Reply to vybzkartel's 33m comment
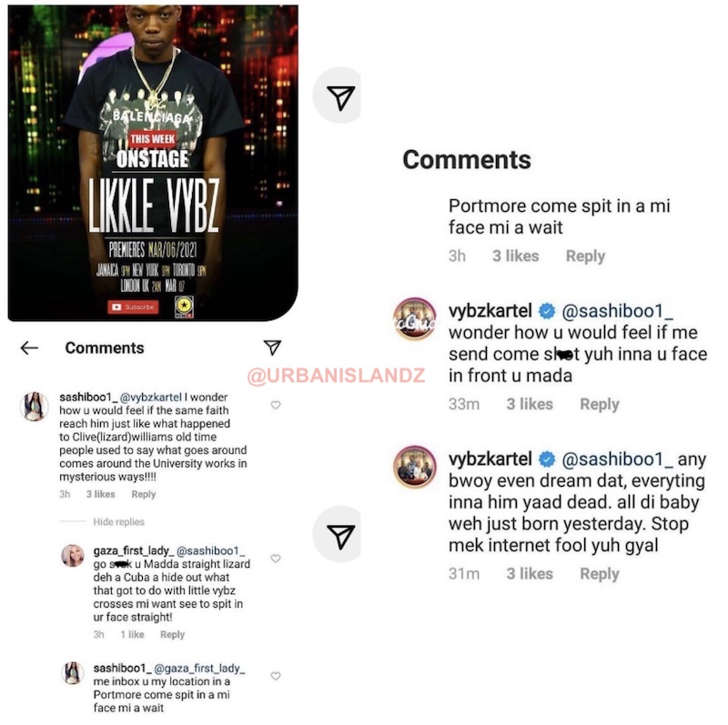The image size is (728, 725). point(600,404)
